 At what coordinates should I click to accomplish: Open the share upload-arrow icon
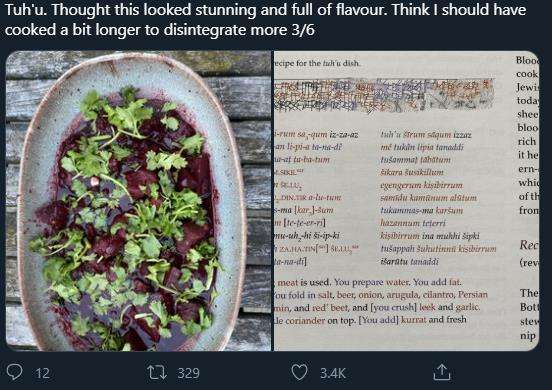click(441, 372)
